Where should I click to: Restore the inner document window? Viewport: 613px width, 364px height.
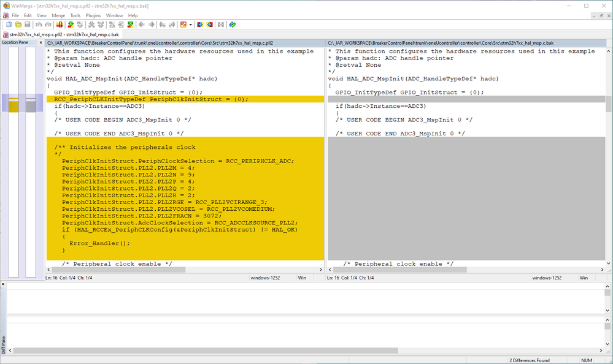coord(601,15)
